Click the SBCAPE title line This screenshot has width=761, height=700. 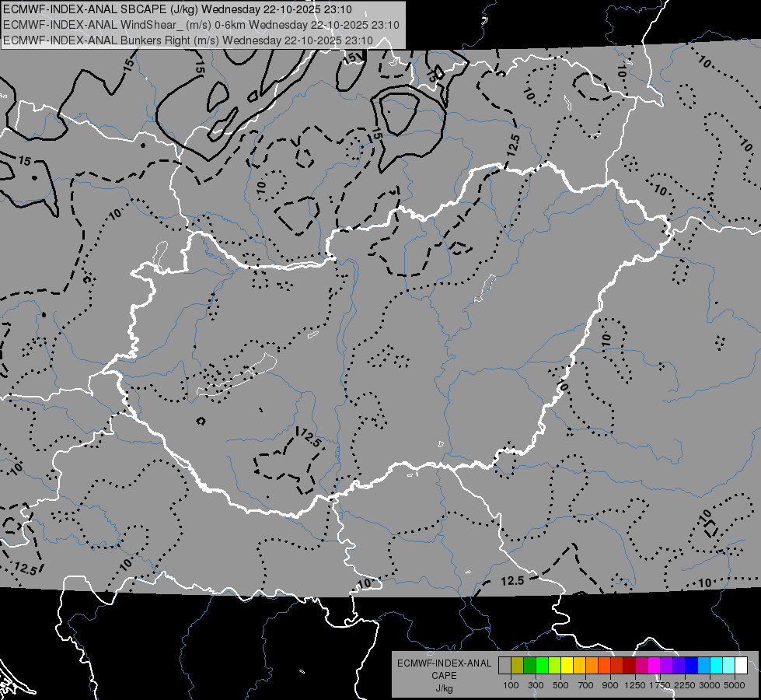tap(178, 9)
